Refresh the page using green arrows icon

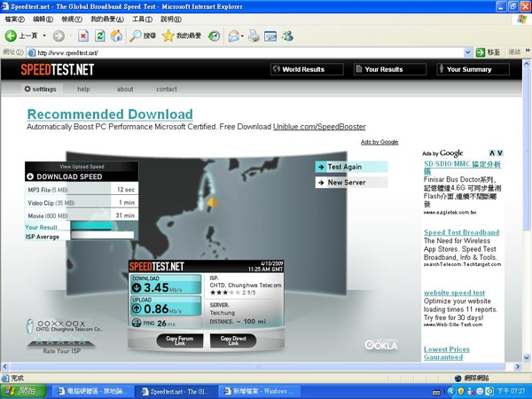99,35
